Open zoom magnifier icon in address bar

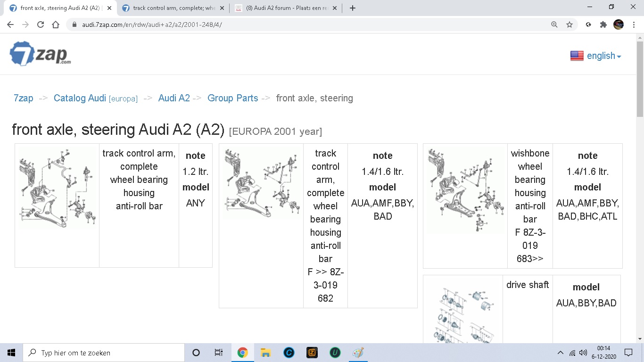click(554, 25)
